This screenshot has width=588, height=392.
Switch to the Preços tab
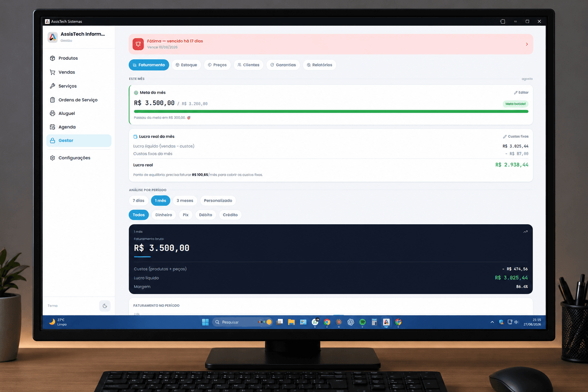[x=217, y=65]
